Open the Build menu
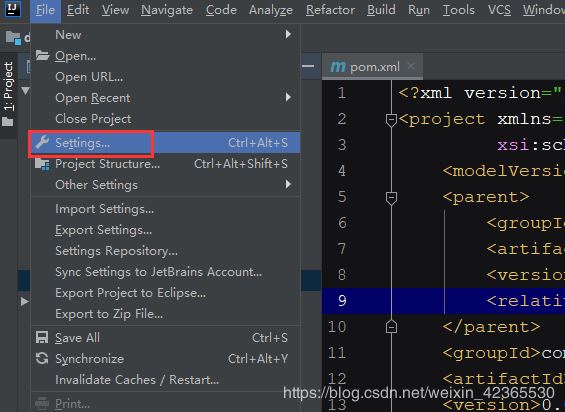Viewport: 565px width, 412px height. [x=381, y=10]
